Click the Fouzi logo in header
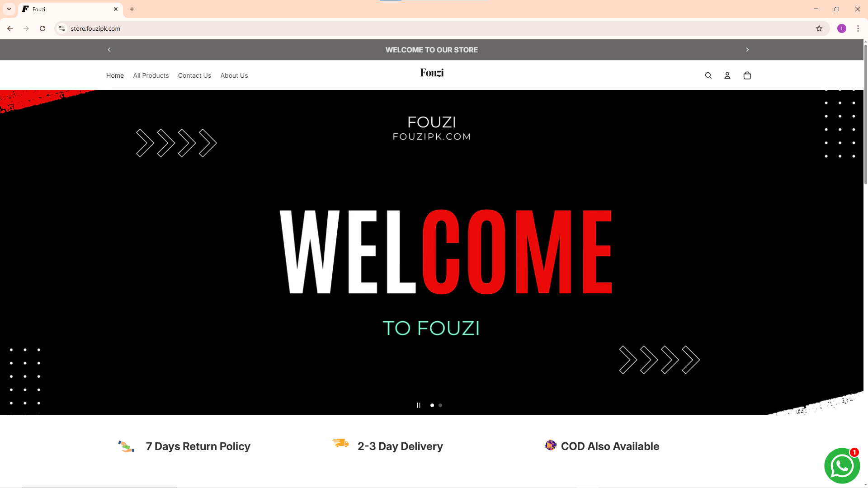This screenshot has height=488, width=868. click(432, 73)
